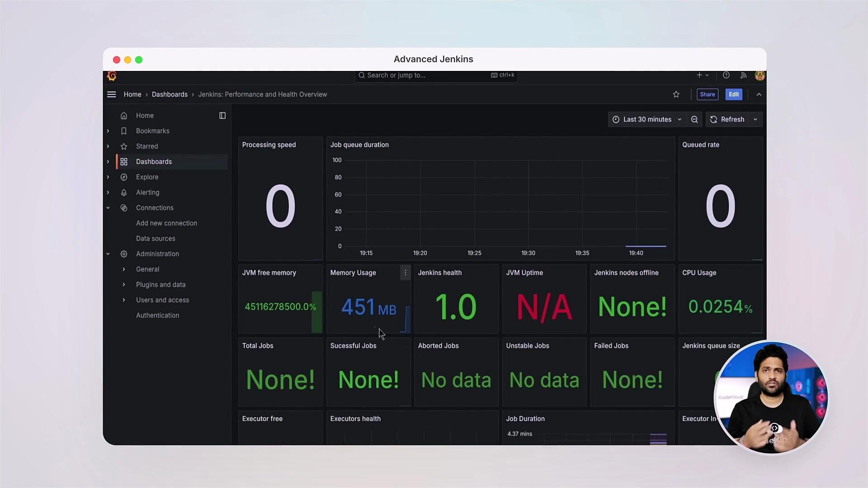Viewport: 868px width, 488px height.
Task: Click Jenkins Performance and Health Overview breadcrumb
Action: (x=263, y=94)
